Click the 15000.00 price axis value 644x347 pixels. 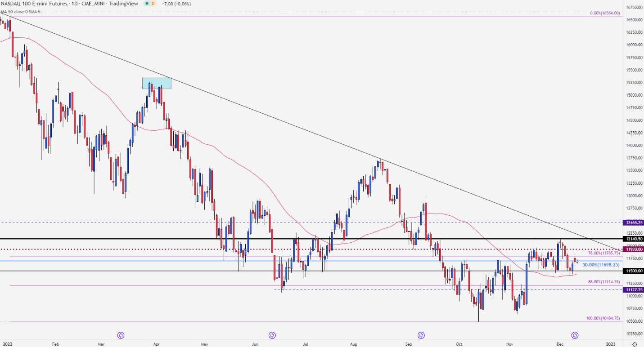pos(633,95)
